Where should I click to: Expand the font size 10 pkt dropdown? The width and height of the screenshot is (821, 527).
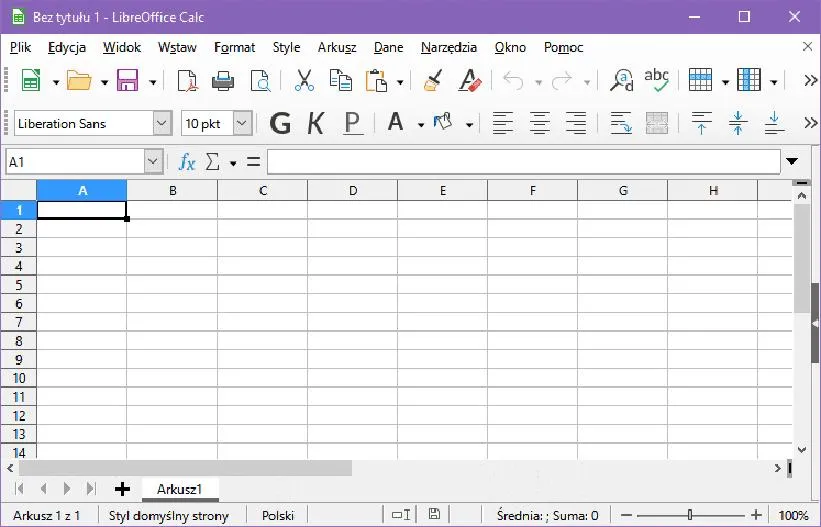242,124
